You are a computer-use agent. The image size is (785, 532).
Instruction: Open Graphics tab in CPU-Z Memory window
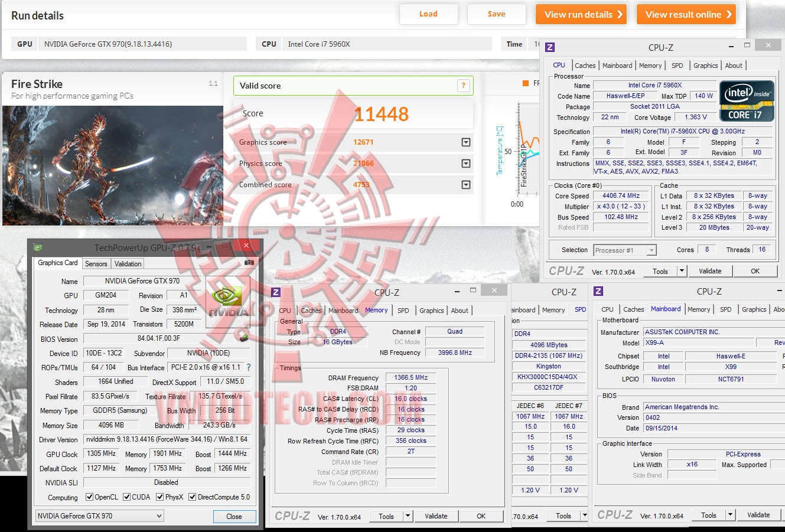(432, 311)
